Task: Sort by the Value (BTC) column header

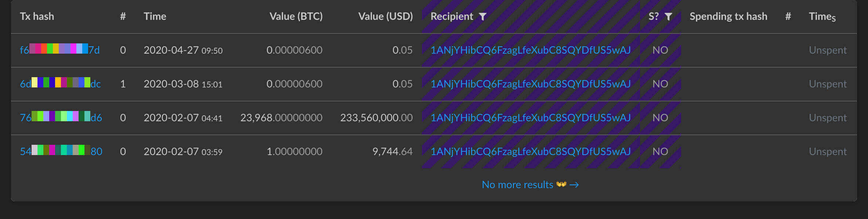Action: [296, 17]
